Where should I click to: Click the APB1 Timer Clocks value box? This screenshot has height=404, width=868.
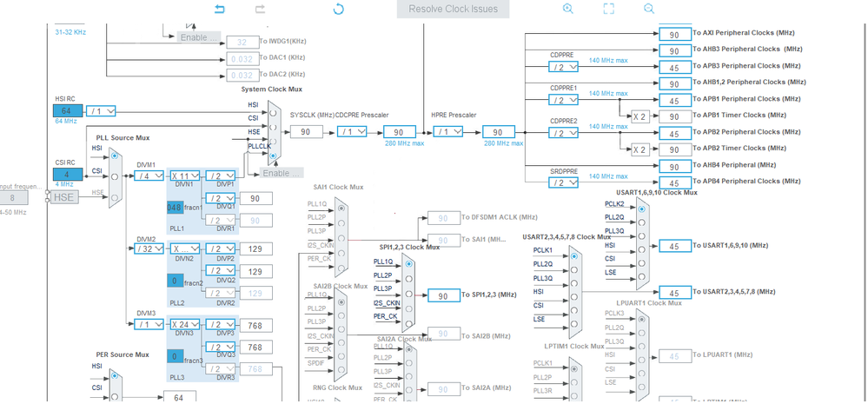(675, 116)
